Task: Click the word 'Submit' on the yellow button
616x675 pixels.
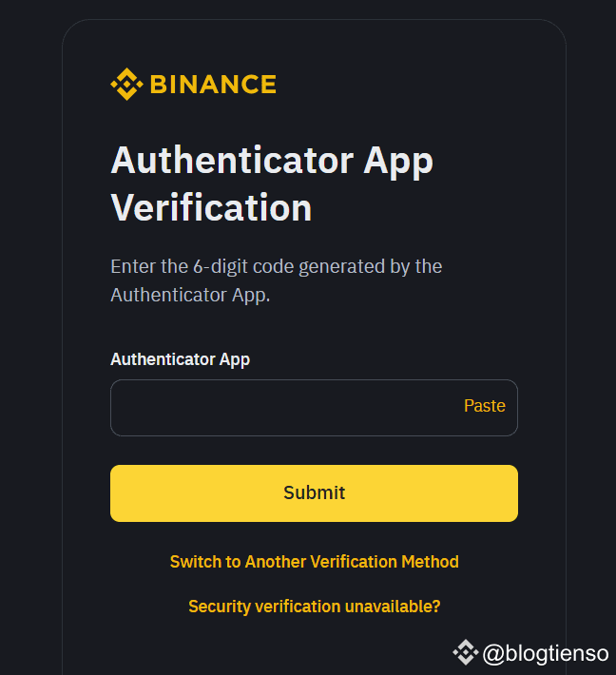Action: tap(314, 493)
